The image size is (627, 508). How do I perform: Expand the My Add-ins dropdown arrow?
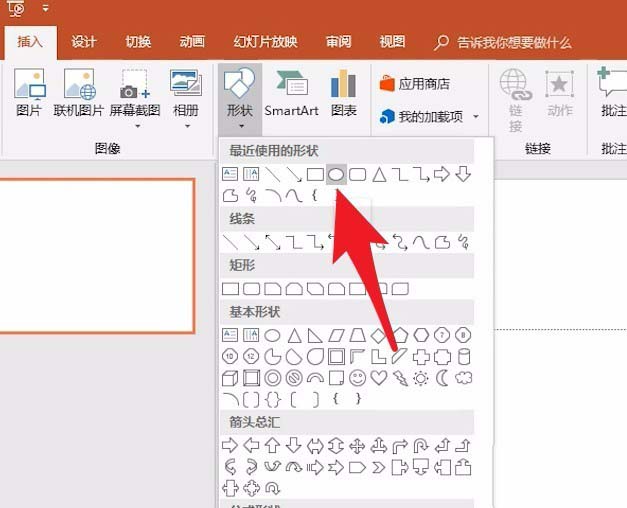pyautogui.click(x=476, y=117)
